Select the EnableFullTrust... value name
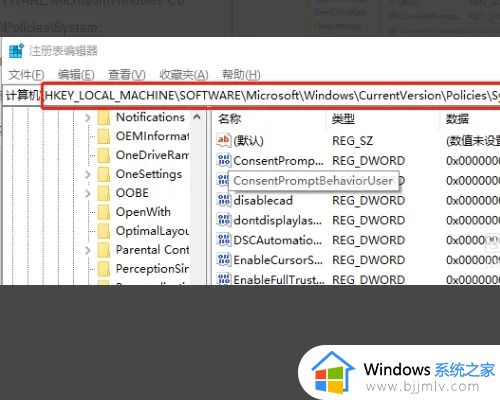Screen dimensions: 500x400 [279, 279]
